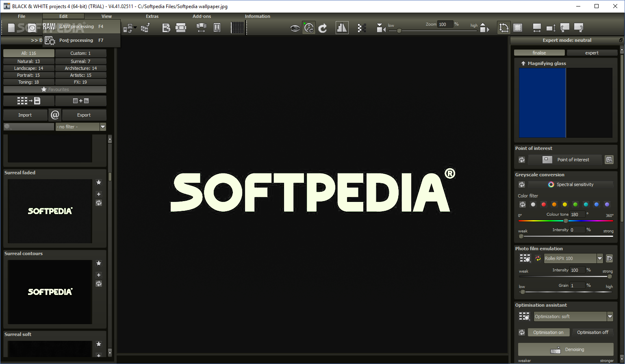Click the zoom in high icon
This screenshot has width=625, height=364.
click(484, 28)
